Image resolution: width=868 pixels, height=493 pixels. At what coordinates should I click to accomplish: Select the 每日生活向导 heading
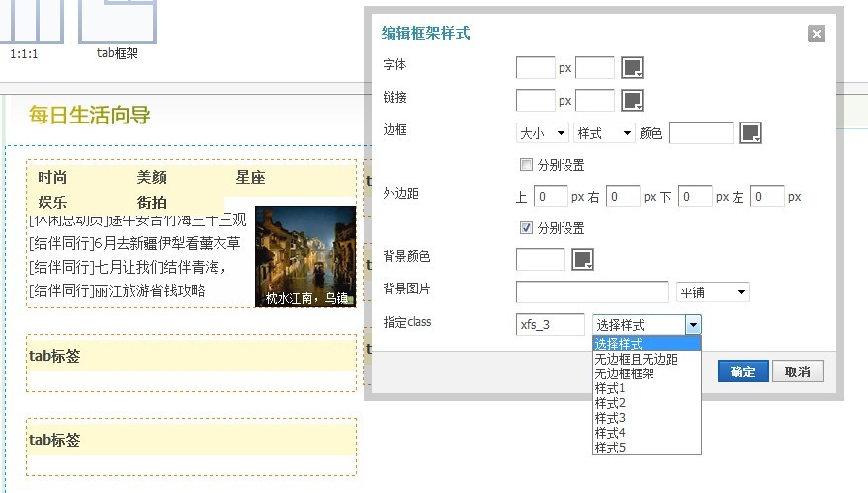[x=89, y=115]
